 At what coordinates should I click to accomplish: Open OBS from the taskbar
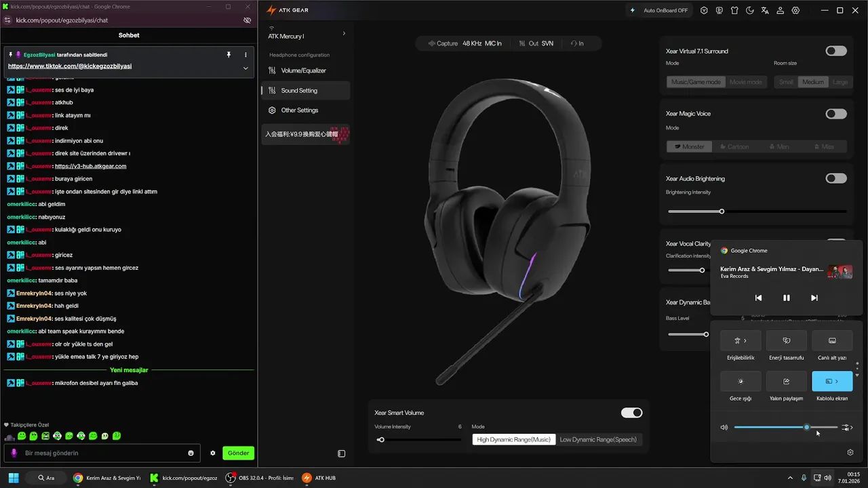click(261, 478)
